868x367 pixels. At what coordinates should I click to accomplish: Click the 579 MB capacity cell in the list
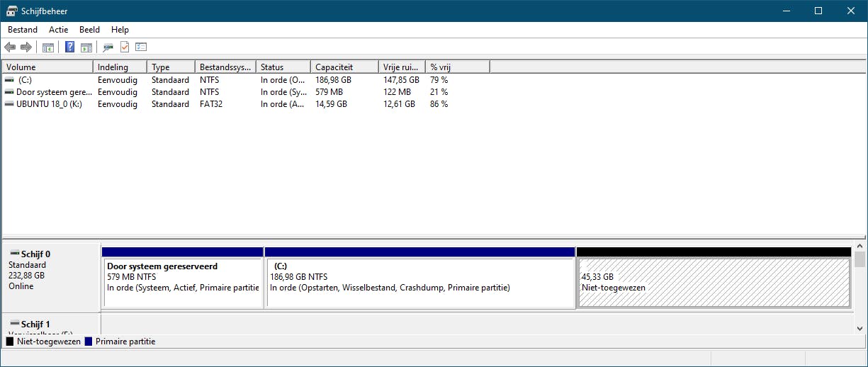(x=329, y=92)
